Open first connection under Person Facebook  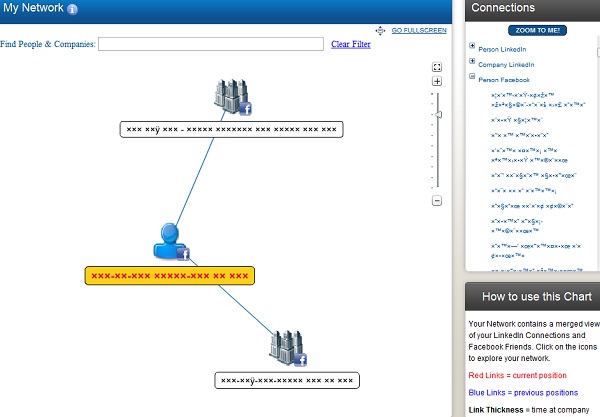coord(538,99)
